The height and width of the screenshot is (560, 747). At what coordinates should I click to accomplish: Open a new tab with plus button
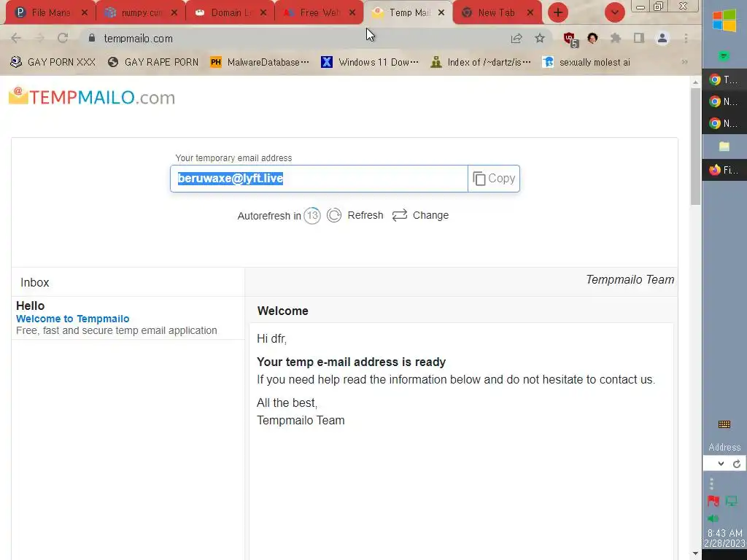pos(558,12)
